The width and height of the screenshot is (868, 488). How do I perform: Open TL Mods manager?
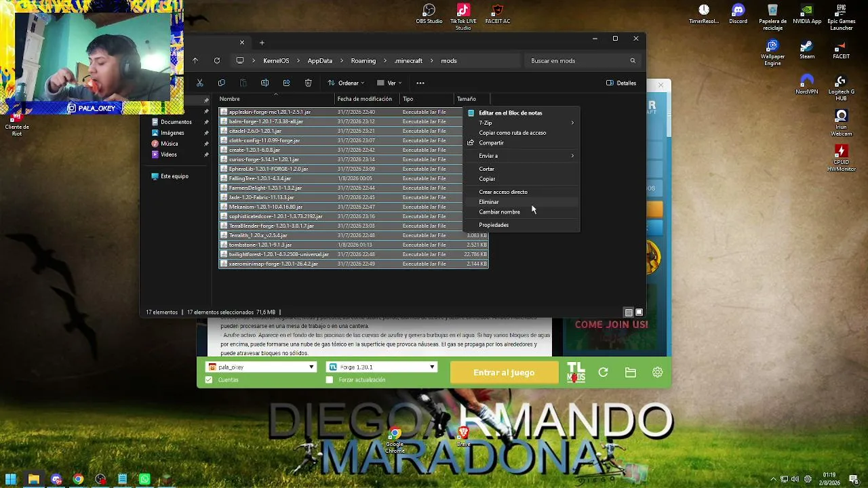click(x=576, y=372)
